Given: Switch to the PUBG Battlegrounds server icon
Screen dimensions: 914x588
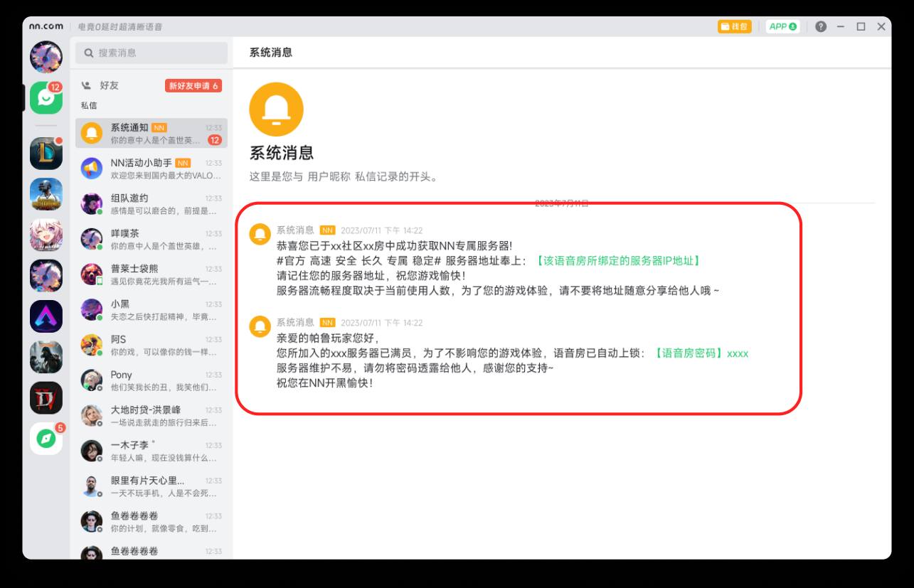Looking at the screenshot, I should point(46,194).
